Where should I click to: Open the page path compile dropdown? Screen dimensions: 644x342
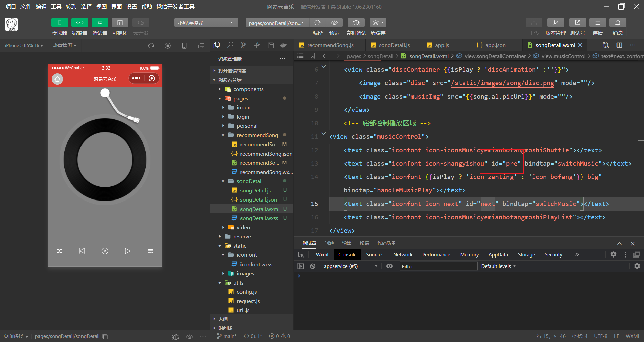[x=277, y=23]
